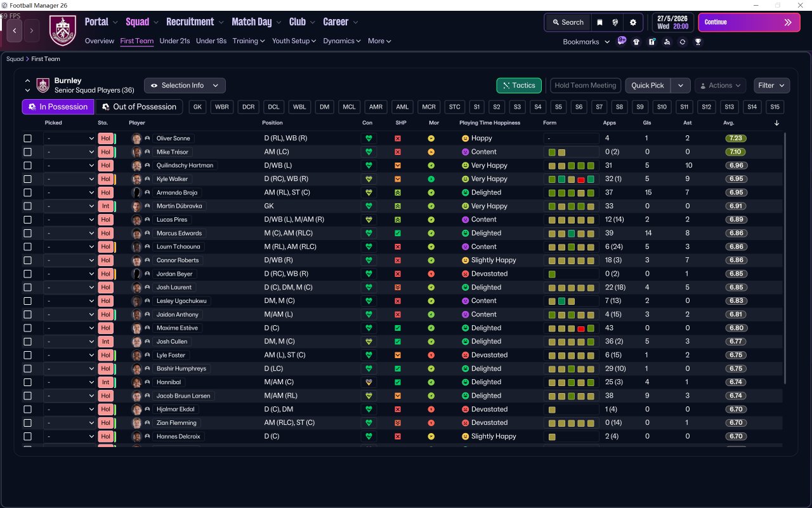The height and width of the screenshot is (508, 812).
Task: Click Lyle Foster's morale icon
Action: tap(431, 355)
